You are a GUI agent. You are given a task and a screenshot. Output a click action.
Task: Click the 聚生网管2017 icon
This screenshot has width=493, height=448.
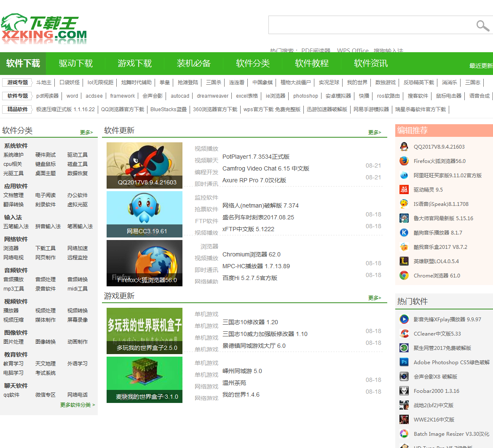[x=404, y=348]
